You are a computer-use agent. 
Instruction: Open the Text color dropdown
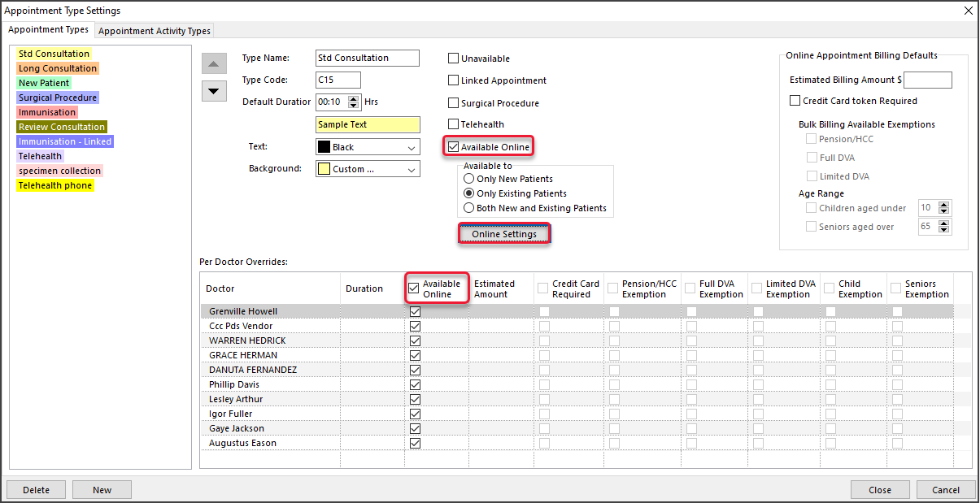coord(368,147)
